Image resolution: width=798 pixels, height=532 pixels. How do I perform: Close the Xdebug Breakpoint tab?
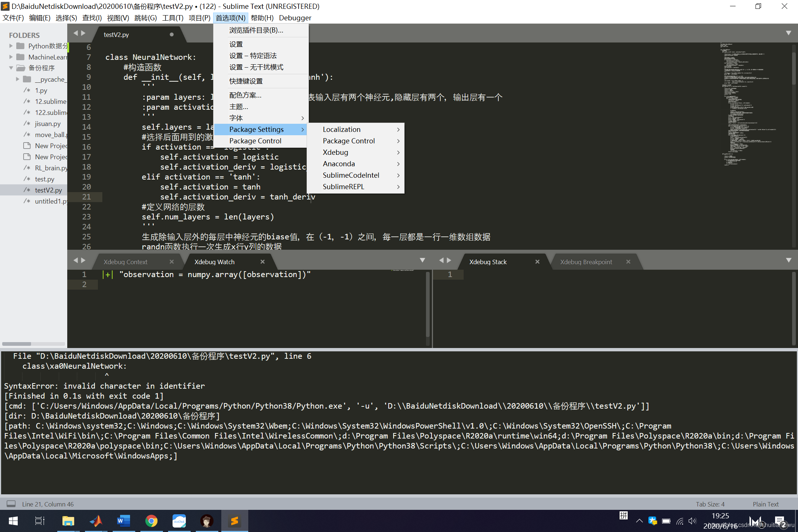(x=628, y=262)
